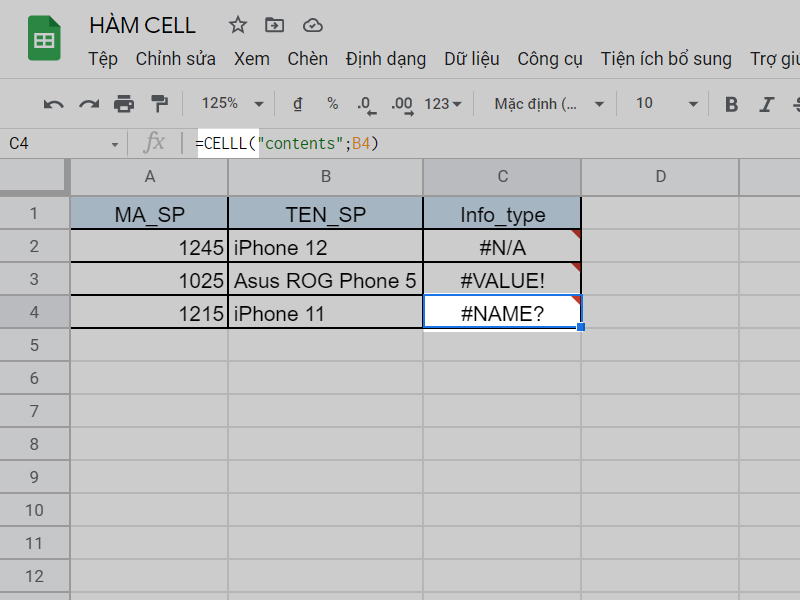Open the Công cụ menu

[549, 59]
